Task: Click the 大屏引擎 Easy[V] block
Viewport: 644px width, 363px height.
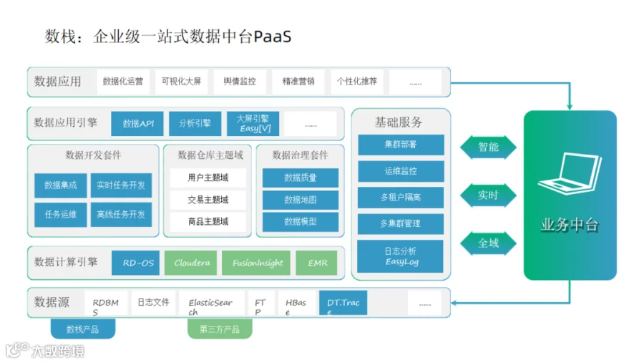Action: [x=253, y=123]
